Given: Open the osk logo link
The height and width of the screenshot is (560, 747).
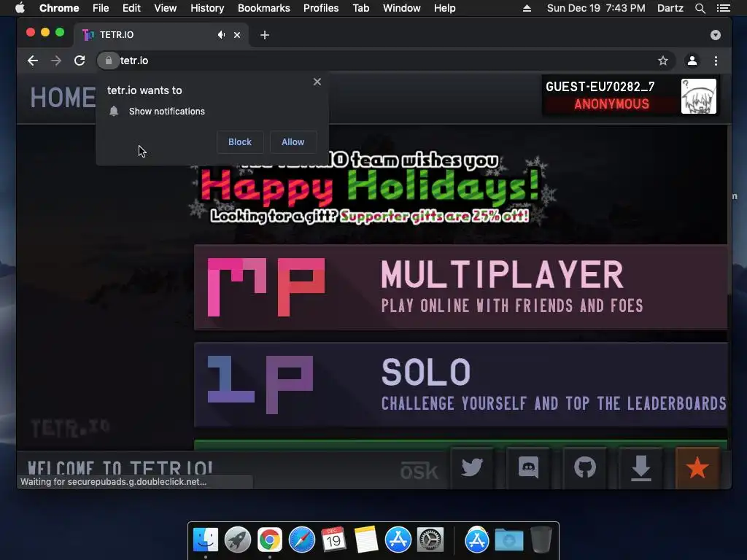Looking at the screenshot, I should (x=419, y=470).
